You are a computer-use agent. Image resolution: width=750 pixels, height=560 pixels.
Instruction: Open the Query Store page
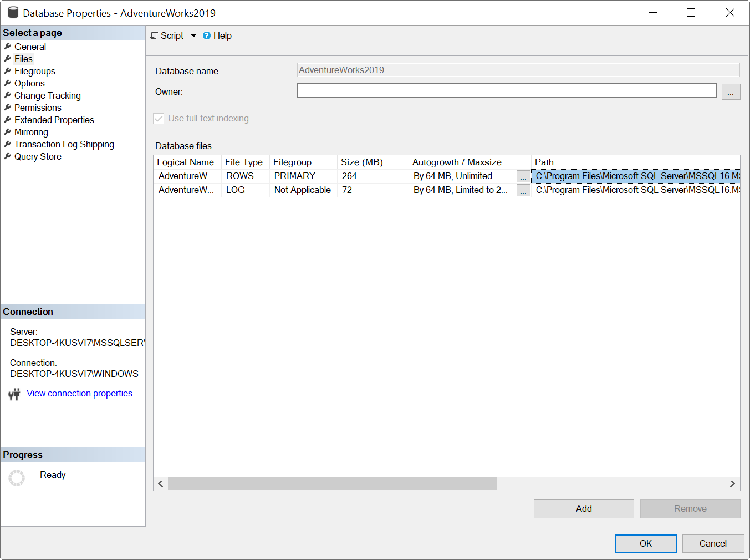38,156
